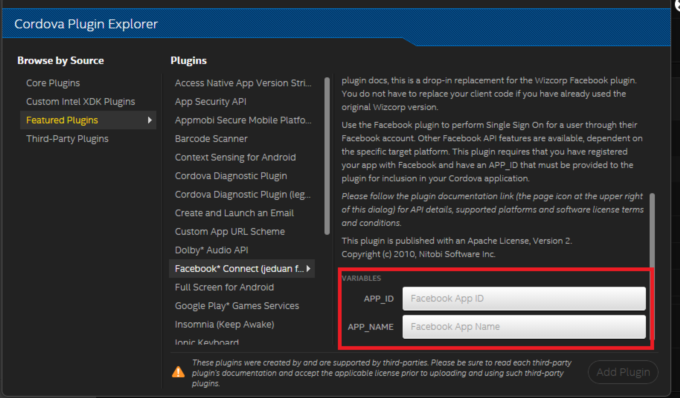The height and width of the screenshot is (398, 680).
Task: Select Custom Intel XDK Plugins source
Action: tap(80, 101)
